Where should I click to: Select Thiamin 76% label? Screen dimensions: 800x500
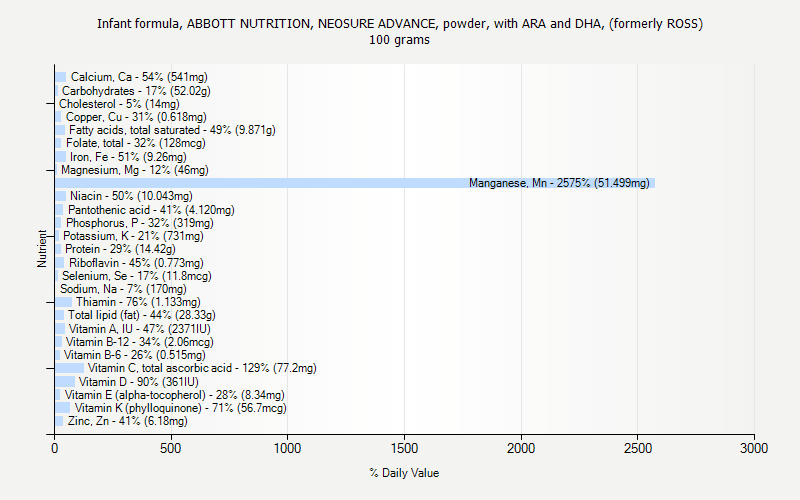pos(139,302)
